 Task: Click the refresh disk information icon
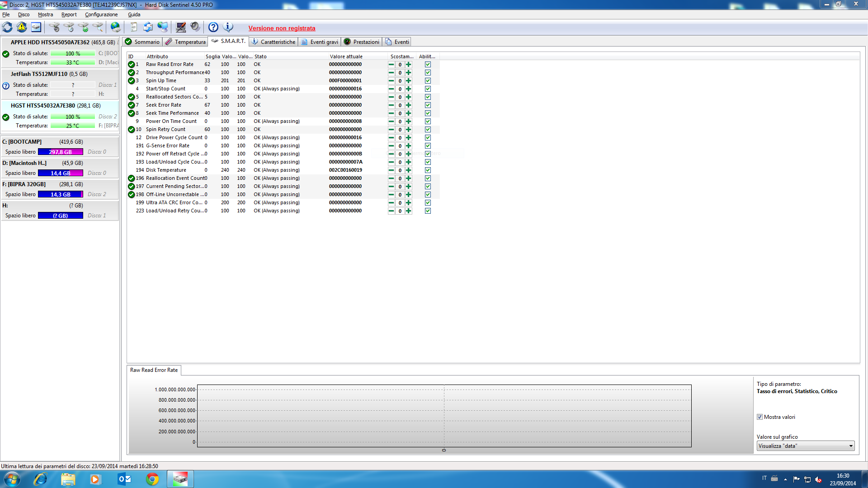click(7, 27)
